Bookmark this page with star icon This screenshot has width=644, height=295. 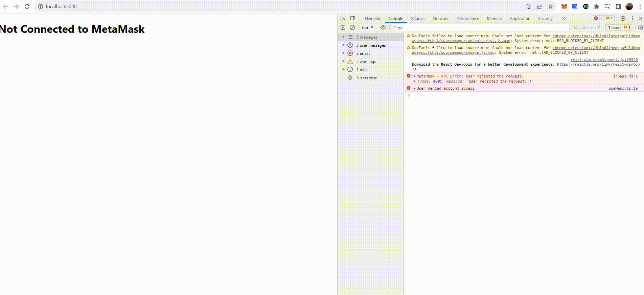click(x=551, y=6)
